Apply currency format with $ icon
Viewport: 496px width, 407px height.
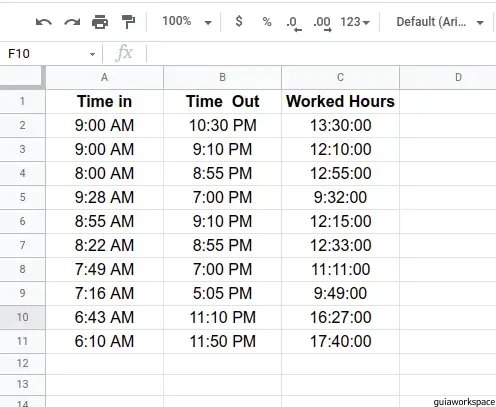pyautogui.click(x=239, y=22)
